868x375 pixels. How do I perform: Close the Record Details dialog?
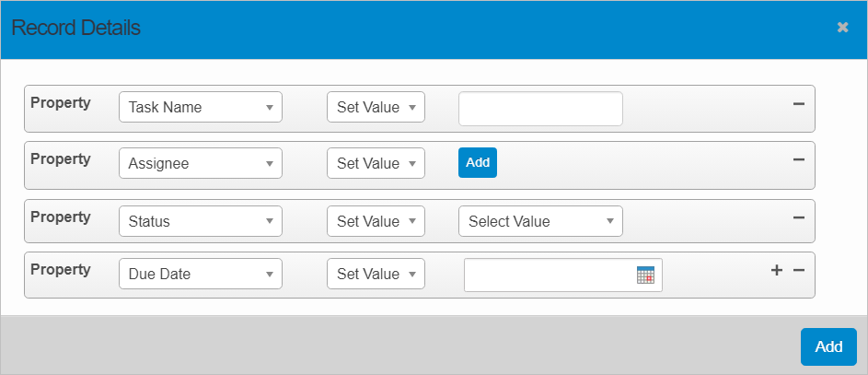[842, 28]
